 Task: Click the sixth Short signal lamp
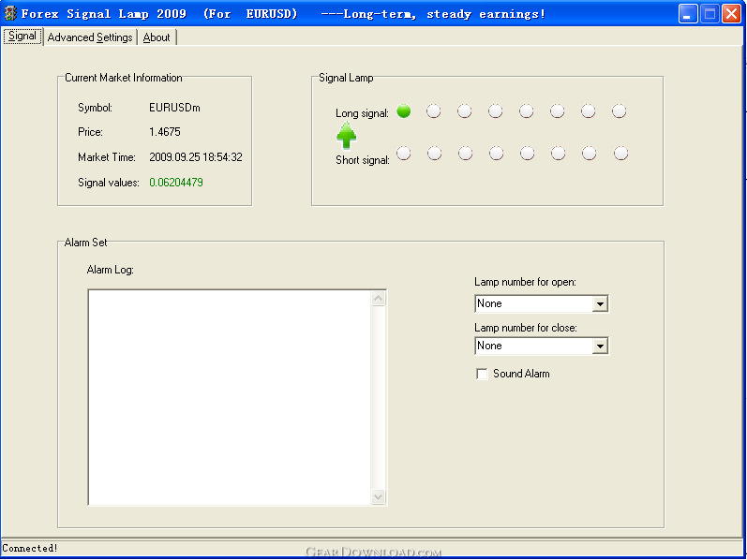coord(559,154)
